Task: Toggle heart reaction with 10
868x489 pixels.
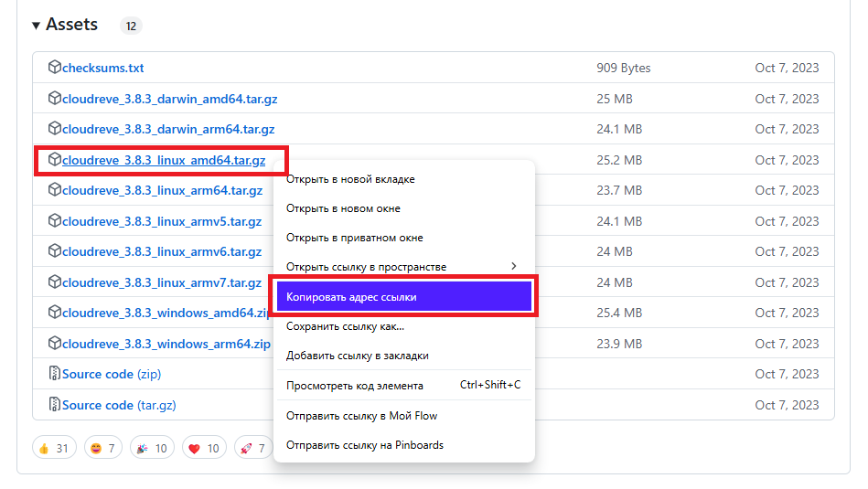Action: click(x=204, y=448)
